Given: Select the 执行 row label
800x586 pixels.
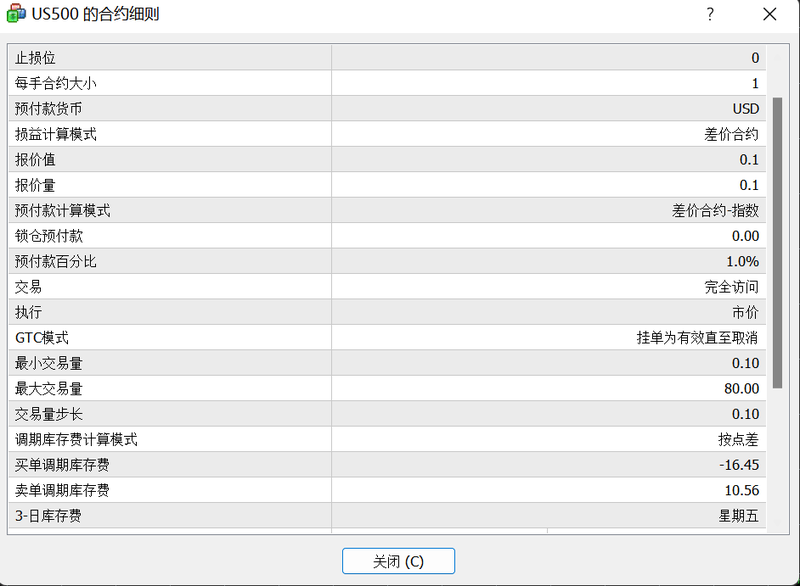Looking at the screenshot, I should (x=28, y=313).
